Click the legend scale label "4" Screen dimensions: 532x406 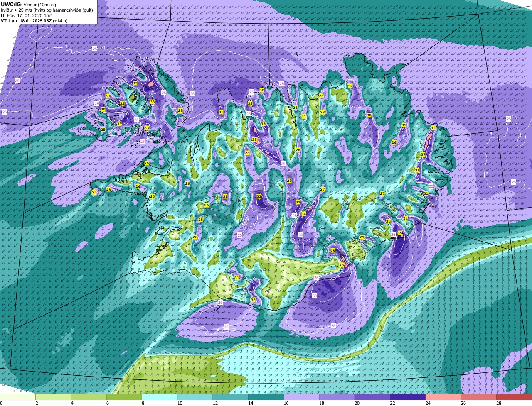(x=72, y=403)
